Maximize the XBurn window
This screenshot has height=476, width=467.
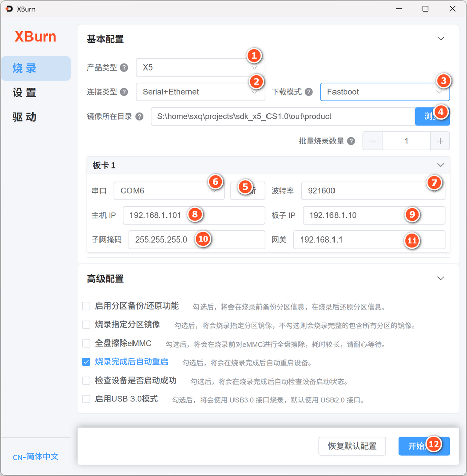pyautogui.click(x=426, y=9)
